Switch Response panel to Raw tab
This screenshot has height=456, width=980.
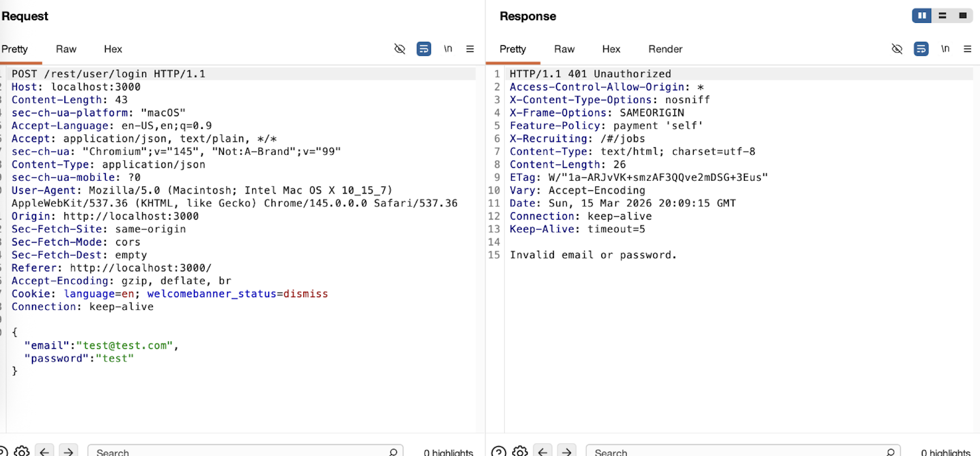pos(564,49)
